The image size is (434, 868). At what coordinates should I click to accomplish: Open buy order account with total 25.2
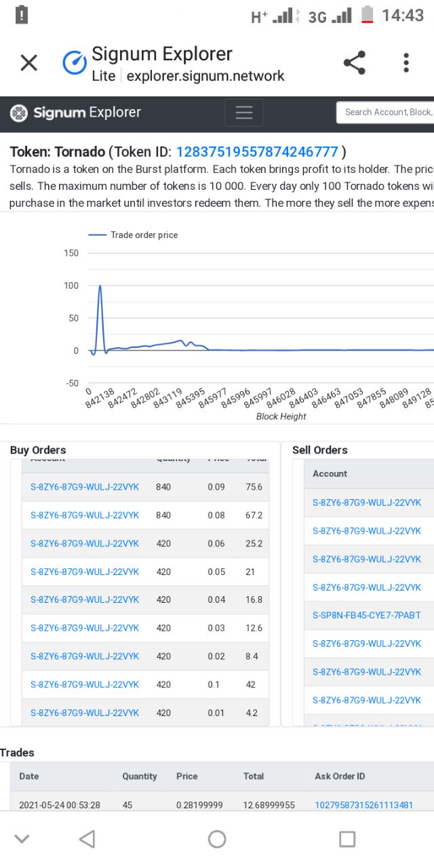point(85,543)
